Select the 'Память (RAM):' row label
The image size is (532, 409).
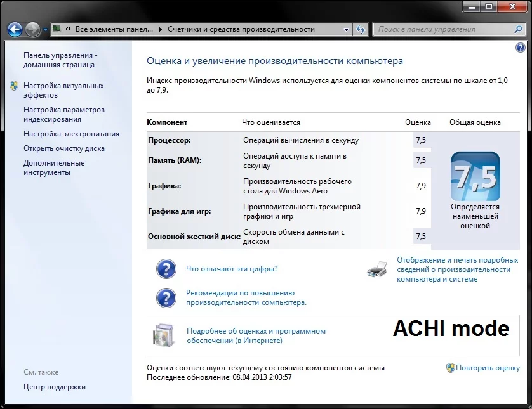pyautogui.click(x=175, y=160)
